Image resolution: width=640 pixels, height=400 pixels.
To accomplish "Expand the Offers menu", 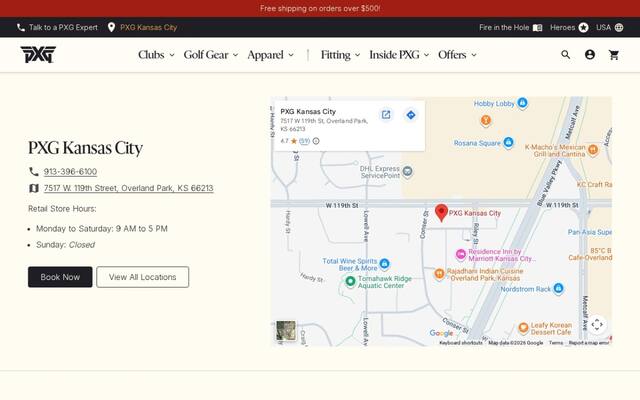I will tap(457, 55).
